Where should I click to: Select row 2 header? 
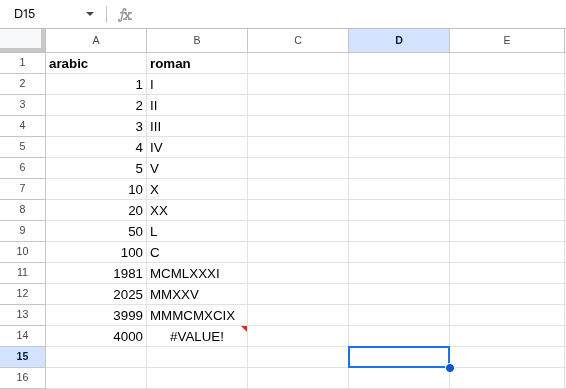point(22,84)
